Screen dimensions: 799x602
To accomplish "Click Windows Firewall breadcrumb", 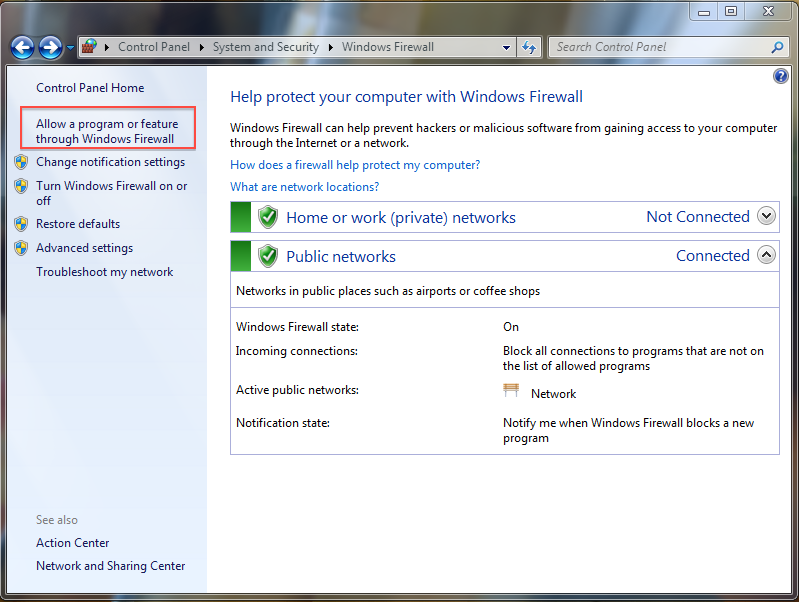I will coord(388,47).
